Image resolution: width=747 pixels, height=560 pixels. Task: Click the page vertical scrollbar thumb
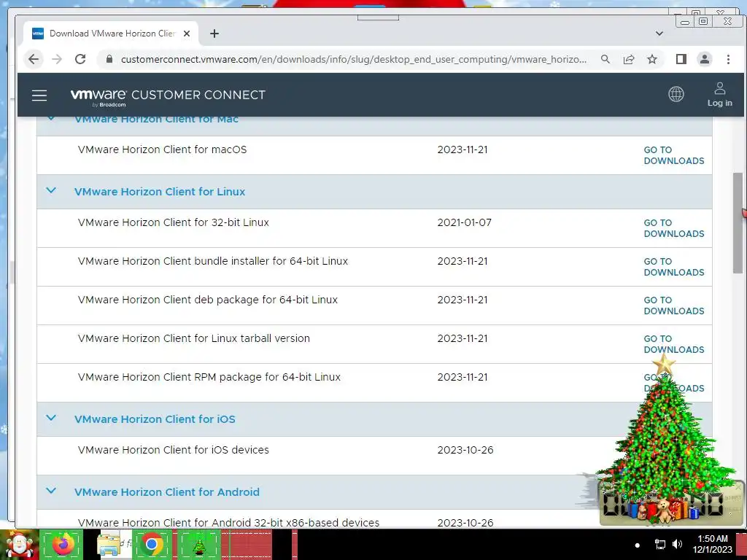pos(738,223)
